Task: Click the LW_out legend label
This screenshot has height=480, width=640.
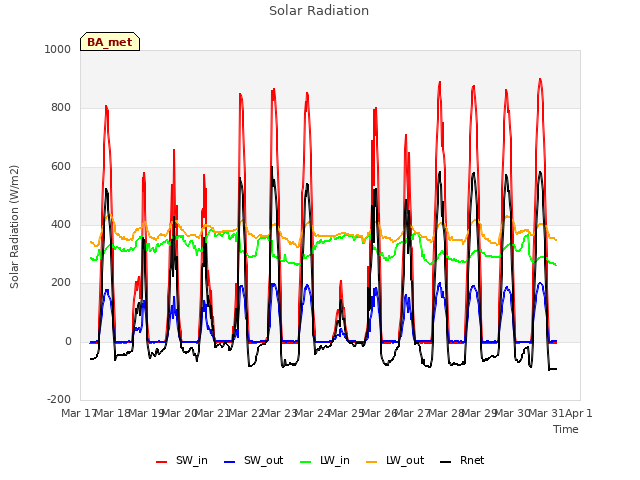Action: pyautogui.click(x=405, y=460)
